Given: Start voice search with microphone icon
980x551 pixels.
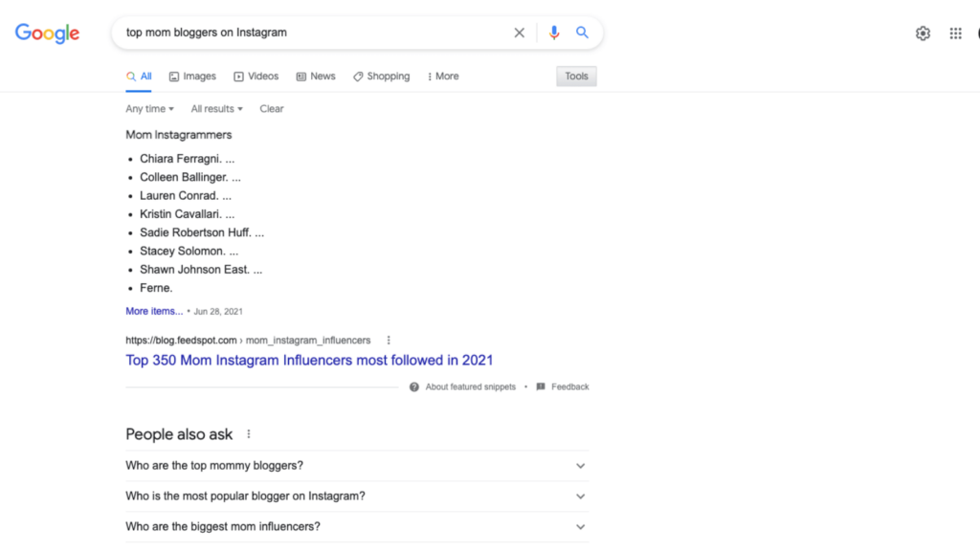Looking at the screenshot, I should (x=554, y=33).
